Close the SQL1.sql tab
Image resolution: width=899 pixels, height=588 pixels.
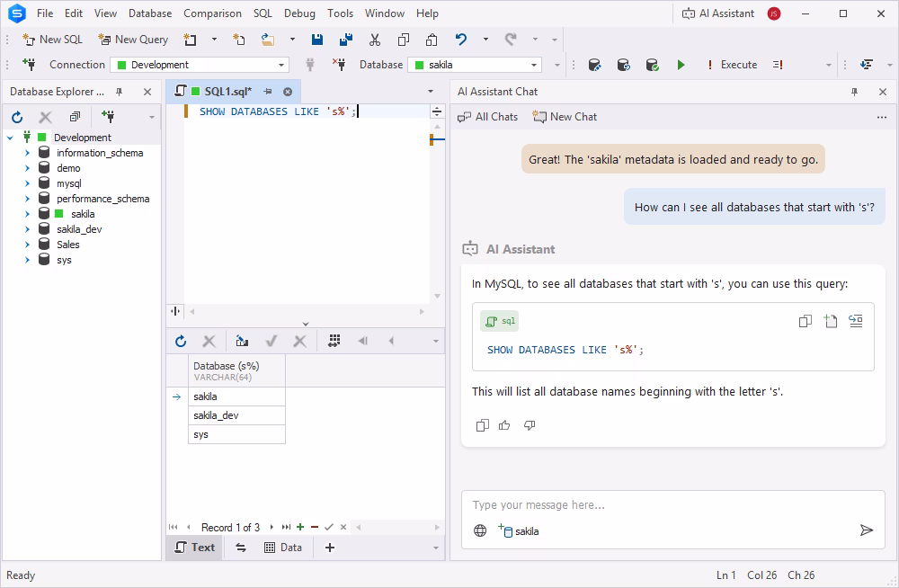pos(288,92)
